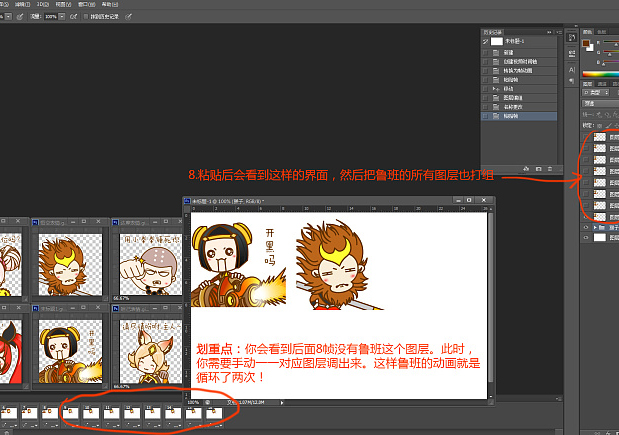Select timeline frame 9

pos(71,412)
